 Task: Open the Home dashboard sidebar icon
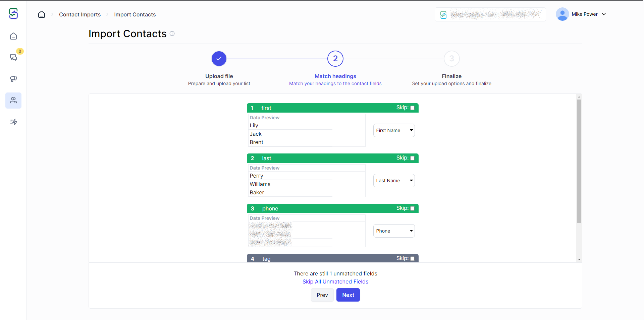[13, 36]
